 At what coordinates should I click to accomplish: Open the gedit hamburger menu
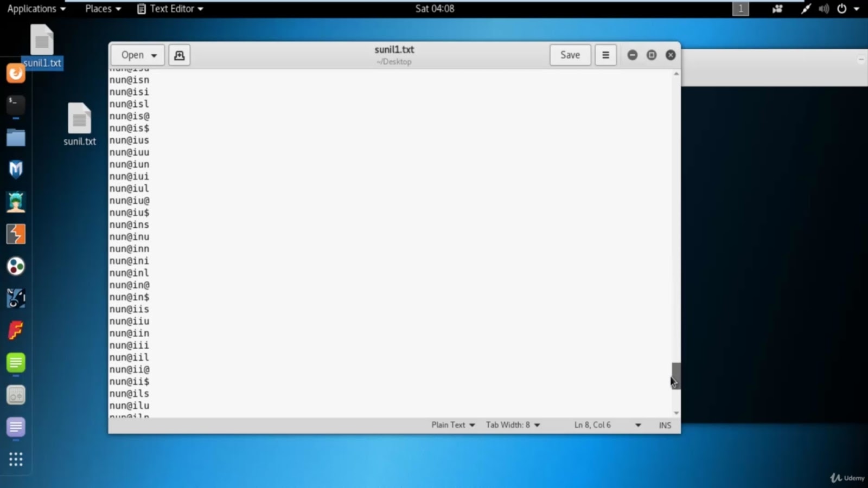pyautogui.click(x=605, y=55)
